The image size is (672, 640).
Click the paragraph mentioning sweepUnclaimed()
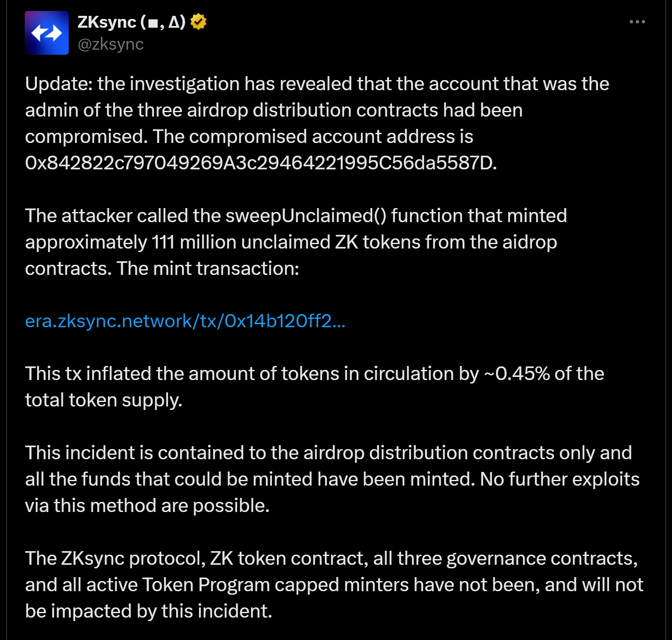tap(295, 241)
